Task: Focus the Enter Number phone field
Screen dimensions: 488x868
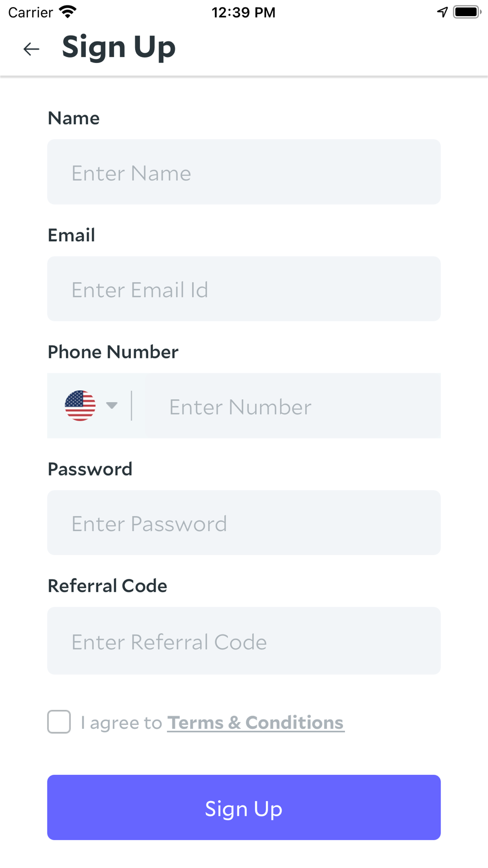Action: 293,406
